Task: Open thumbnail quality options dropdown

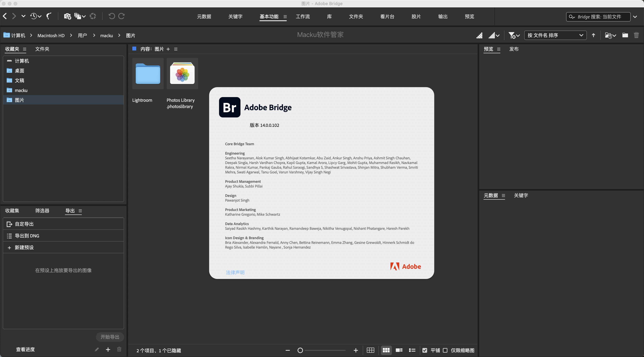Action: pyautogui.click(x=494, y=35)
